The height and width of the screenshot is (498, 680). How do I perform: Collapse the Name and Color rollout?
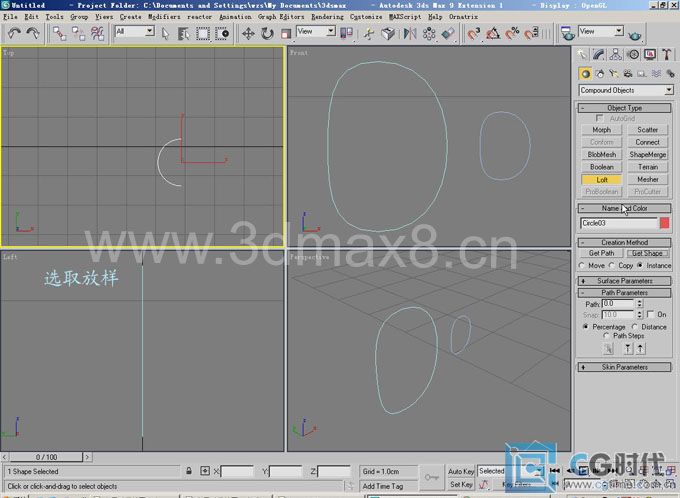coord(624,208)
